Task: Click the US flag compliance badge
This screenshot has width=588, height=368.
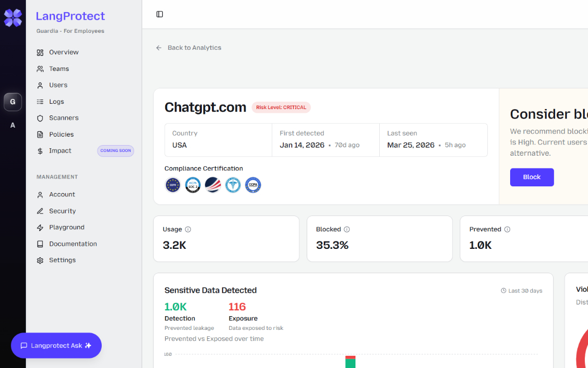Action: 213,185
